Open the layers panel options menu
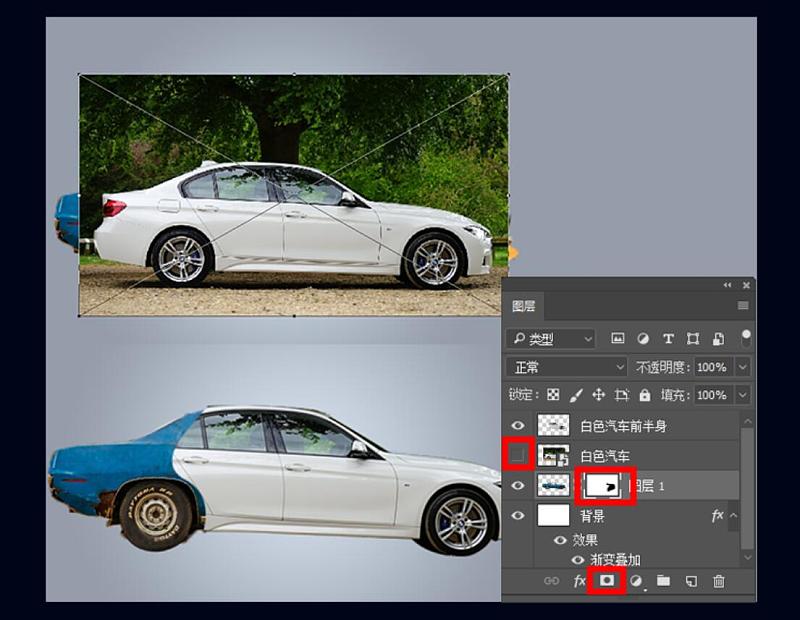This screenshot has height=620, width=800. coord(742,306)
